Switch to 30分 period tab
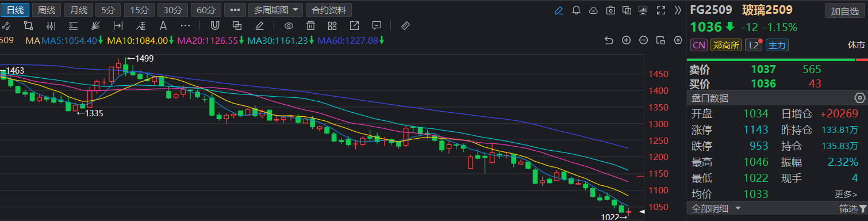This screenshot has height=221, width=868. point(172,10)
